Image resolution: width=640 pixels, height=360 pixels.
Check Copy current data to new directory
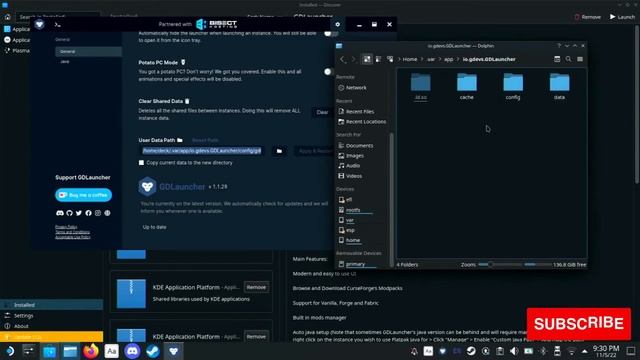141,162
